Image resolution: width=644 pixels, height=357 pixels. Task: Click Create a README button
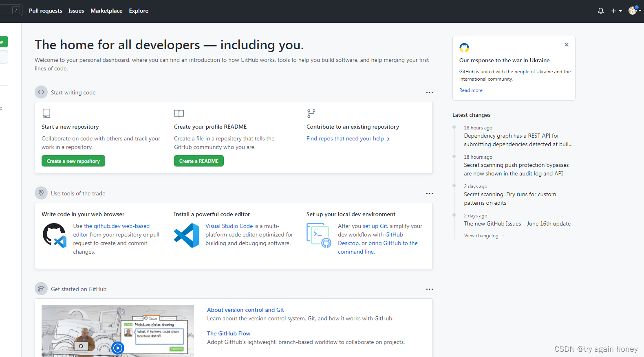click(199, 161)
